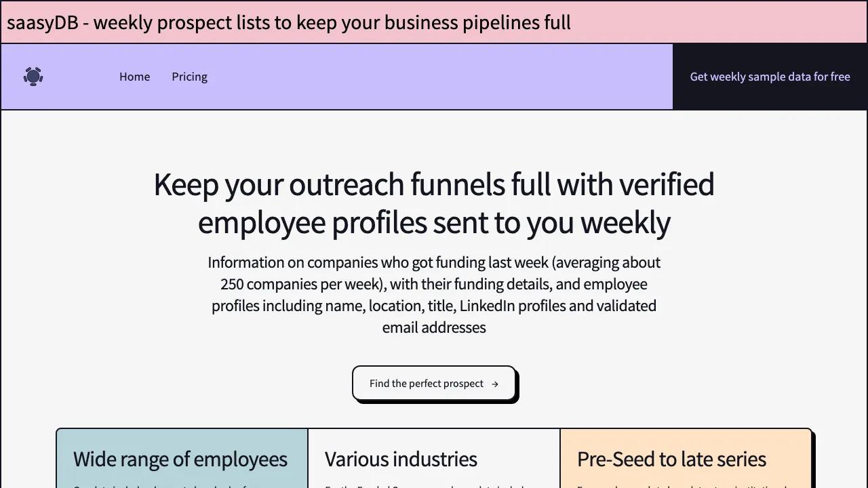Click "employee profiles sent to you weekly" line

pos(434,222)
